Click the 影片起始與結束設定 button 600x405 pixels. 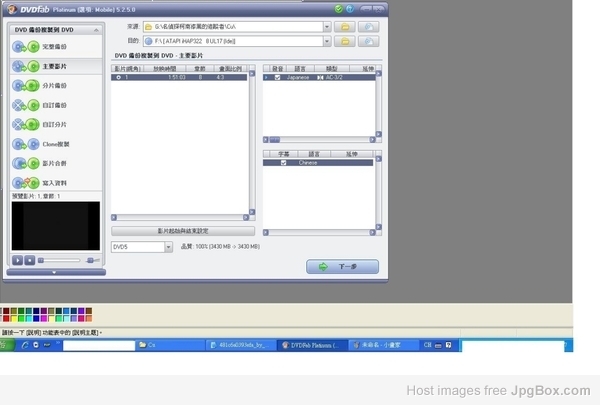(x=182, y=230)
